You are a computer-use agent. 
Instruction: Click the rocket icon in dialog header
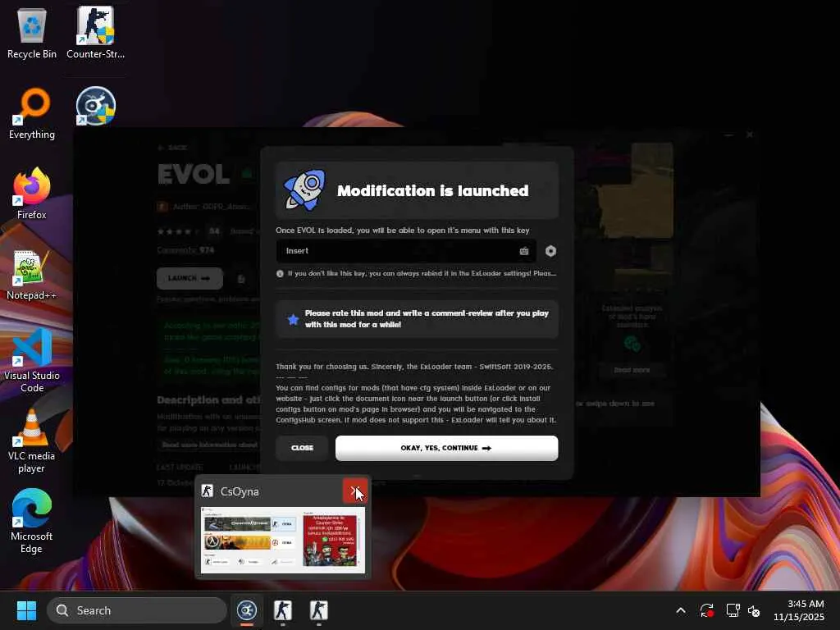click(x=304, y=190)
